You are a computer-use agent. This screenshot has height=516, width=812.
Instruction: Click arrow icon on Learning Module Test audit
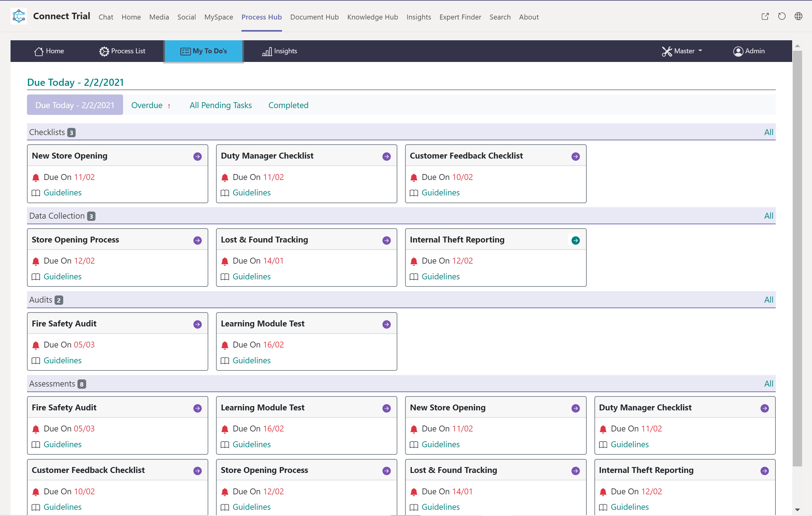point(386,324)
